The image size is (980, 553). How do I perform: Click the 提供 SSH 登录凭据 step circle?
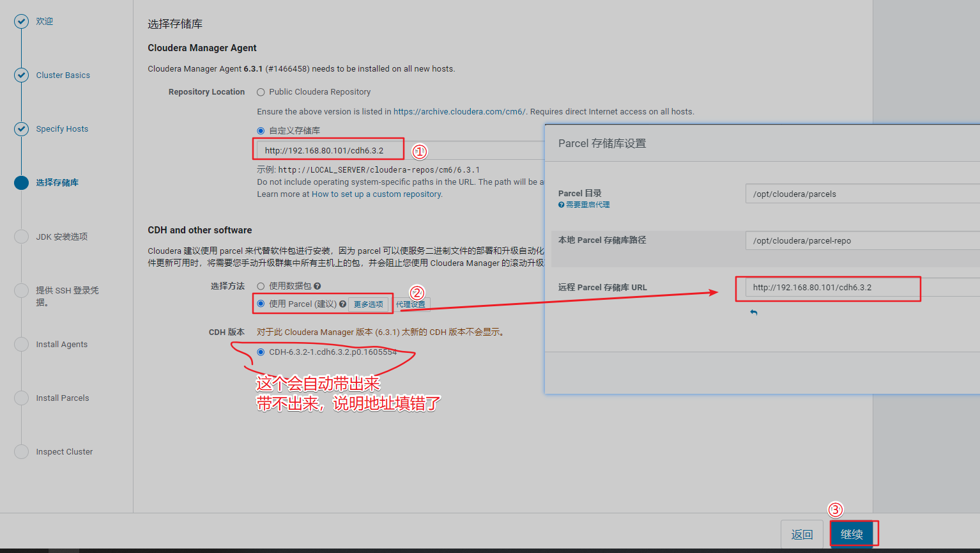pyautogui.click(x=22, y=290)
